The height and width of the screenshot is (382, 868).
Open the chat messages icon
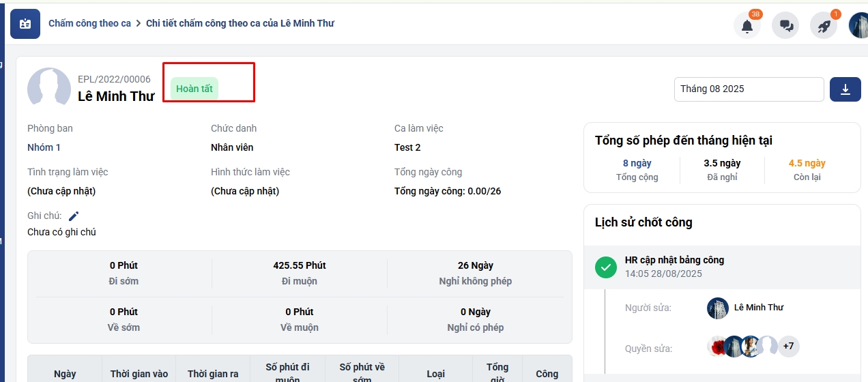[x=785, y=26]
